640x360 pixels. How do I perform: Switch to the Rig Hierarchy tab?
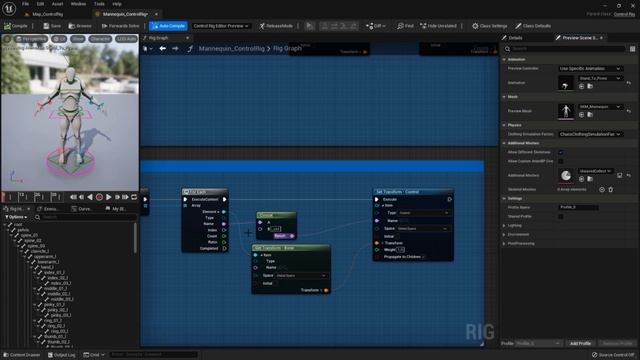(x=16, y=209)
